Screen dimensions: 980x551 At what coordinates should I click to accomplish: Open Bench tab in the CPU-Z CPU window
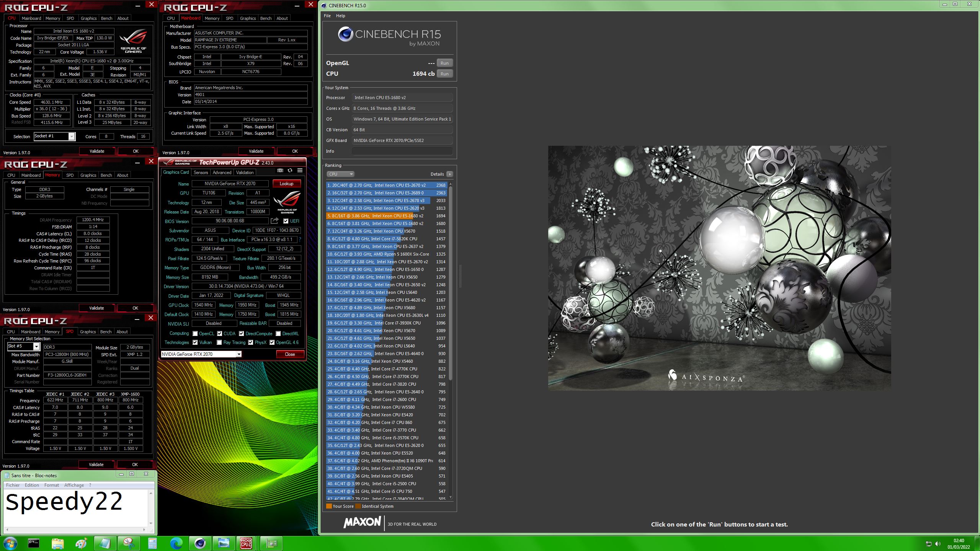[x=106, y=18]
